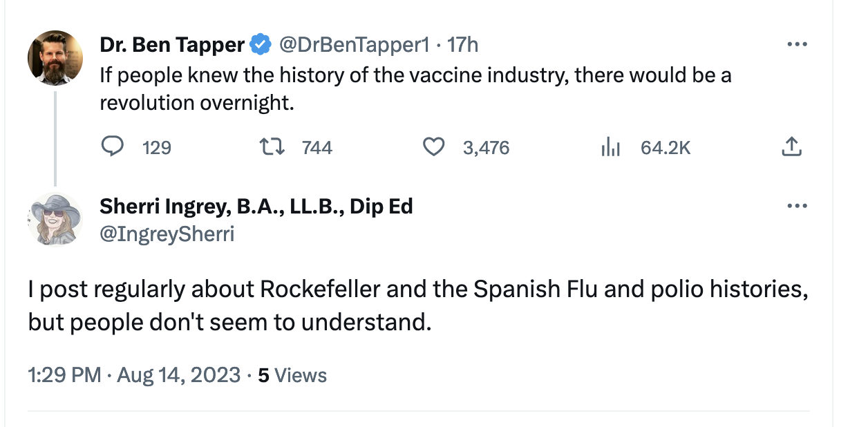The height and width of the screenshot is (427, 868).
Task: Click the 64.2K view count number
Action: 665,147
